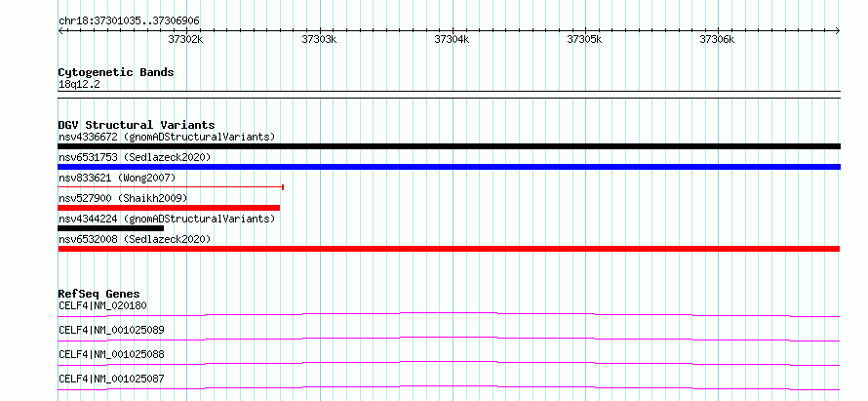
Task: Click the short black nsv4344224 variant bar
Action: point(111,228)
